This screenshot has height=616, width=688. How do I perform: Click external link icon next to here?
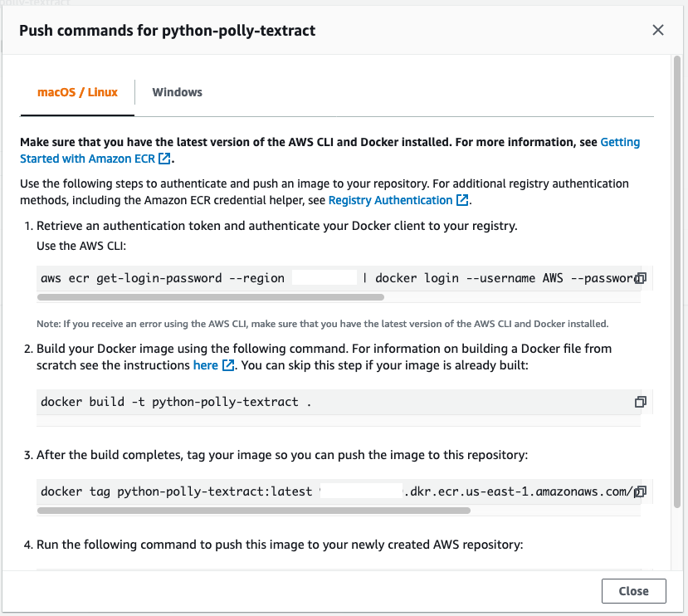pos(228,365)
